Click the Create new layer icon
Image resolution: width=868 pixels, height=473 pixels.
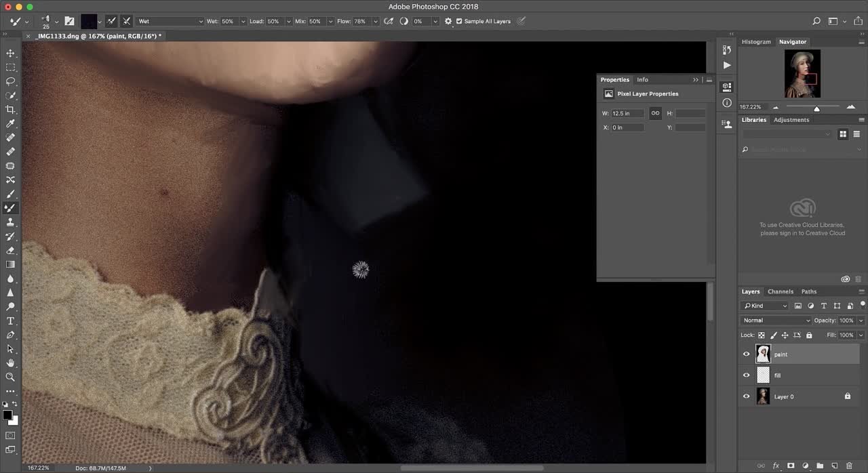pos(834,466)
